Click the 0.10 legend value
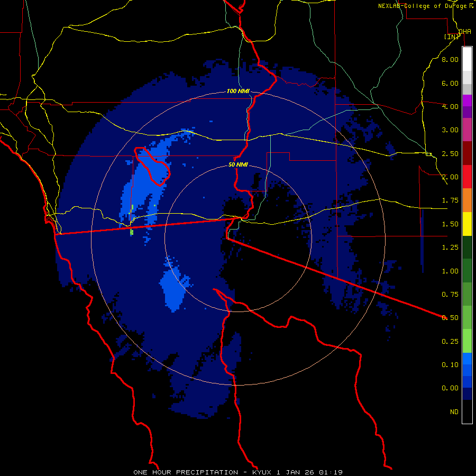476x476 pixels. (450, 365)
